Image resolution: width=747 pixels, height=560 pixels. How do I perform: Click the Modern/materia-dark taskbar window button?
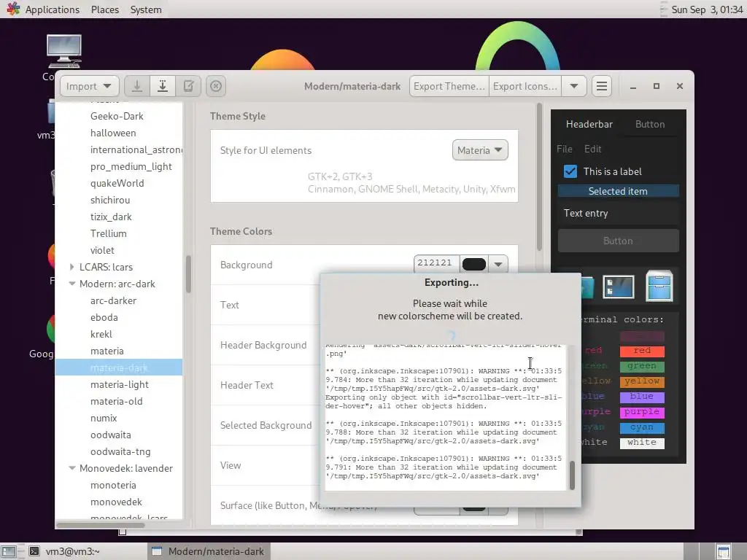click(x=209, y=551)
